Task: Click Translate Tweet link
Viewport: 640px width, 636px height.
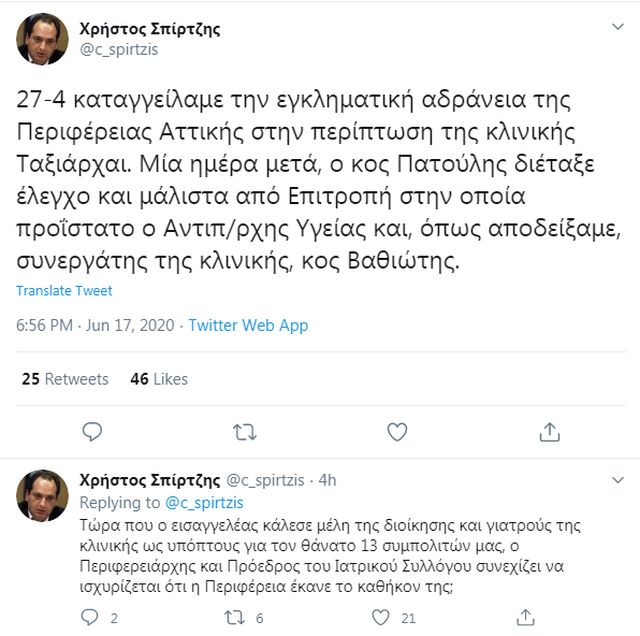Action: tap(64, 291)
